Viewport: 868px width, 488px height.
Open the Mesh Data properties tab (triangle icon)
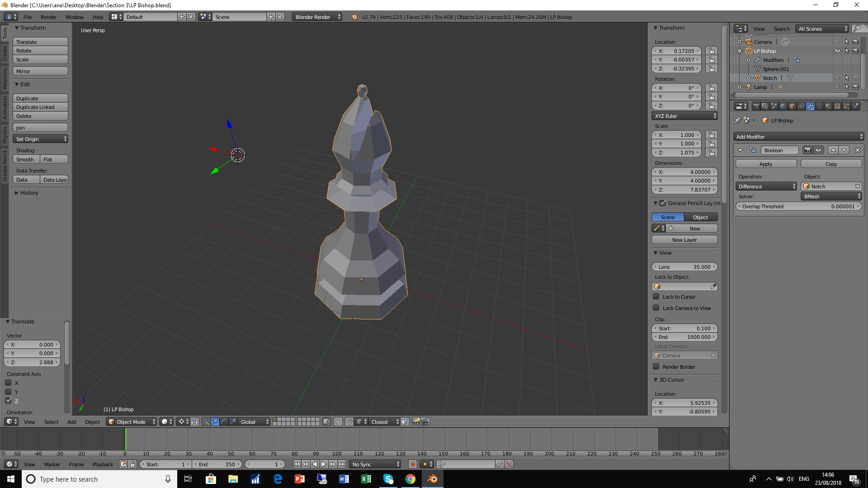819,106
